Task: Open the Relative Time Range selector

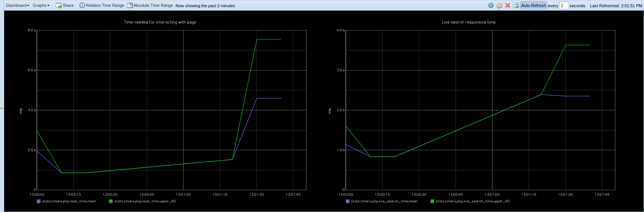Action: (102, 5)
